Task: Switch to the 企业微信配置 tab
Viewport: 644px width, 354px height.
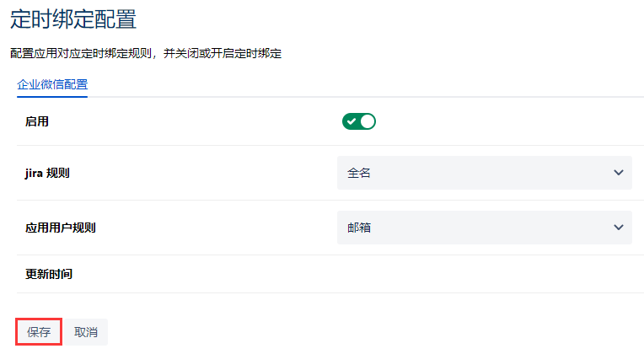Action: pyautogui.click(x=52, y=84)
